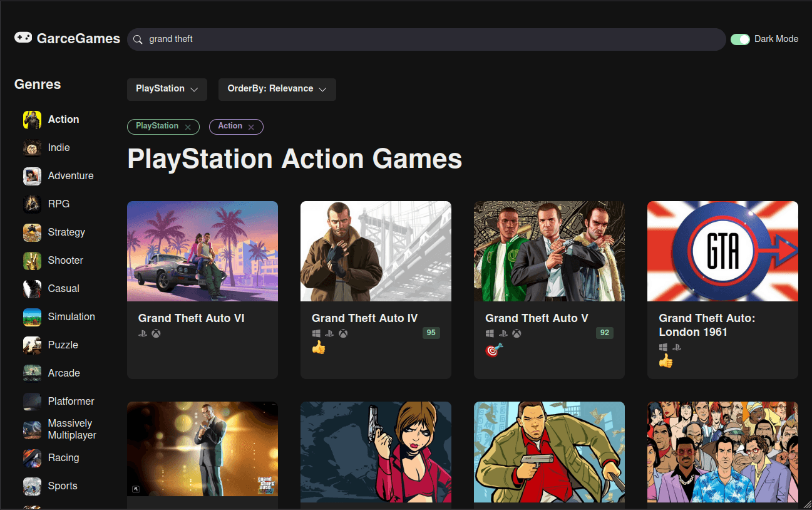The image size is (812, 510).
Task: Select the Casual genre icon
Action: [x=32, y=289]
